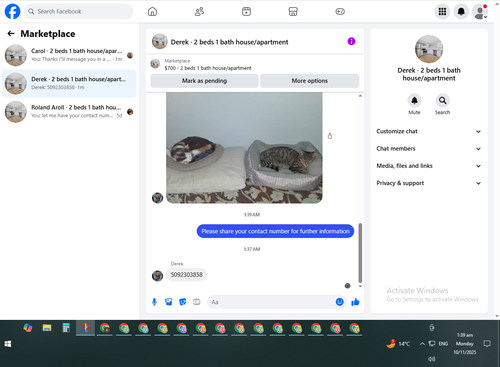Open the account profile menu
The width and height of the screenshot is (500, 367).
coord(480,12)
